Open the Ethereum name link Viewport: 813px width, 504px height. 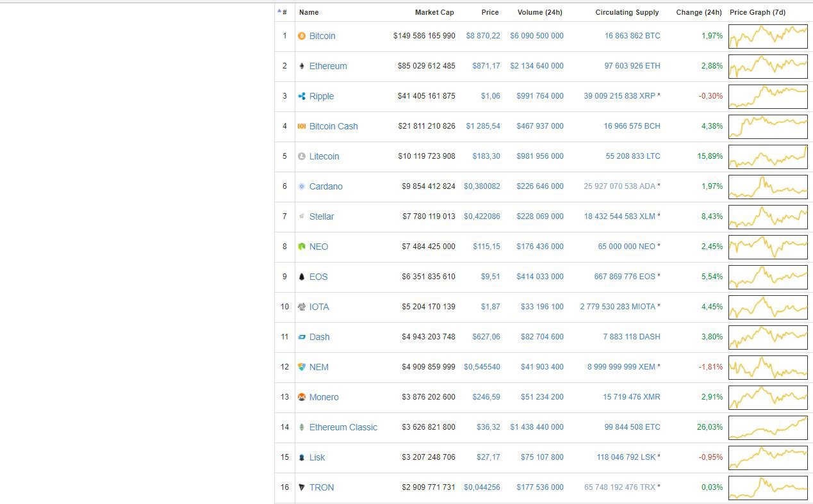point(328,66)
